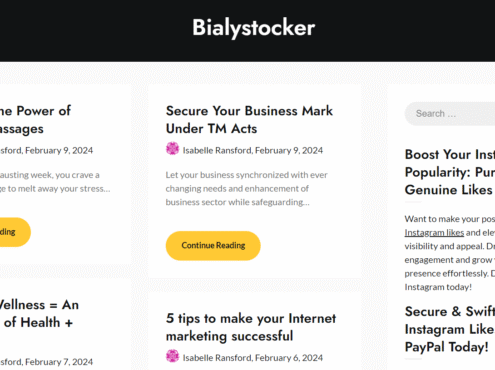Open 'Boost Your Inst… Popularity' sidebar heading

click(450, 172)
